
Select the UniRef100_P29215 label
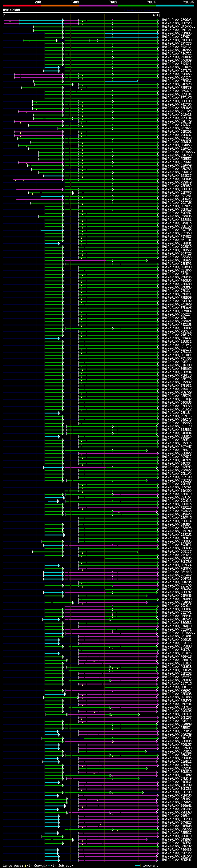[x=177, y=507]
